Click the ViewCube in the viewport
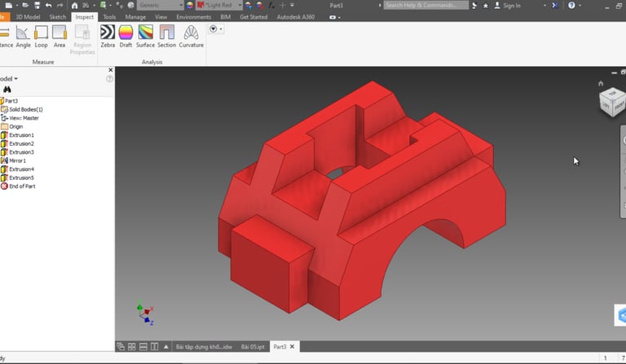626x364 pixels. tap(613, 102)
